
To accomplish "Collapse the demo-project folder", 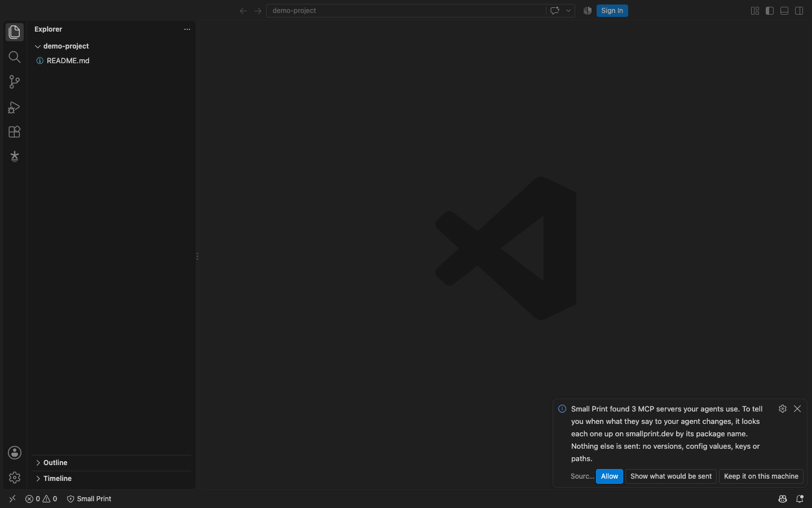I will (x=112, y=46).
